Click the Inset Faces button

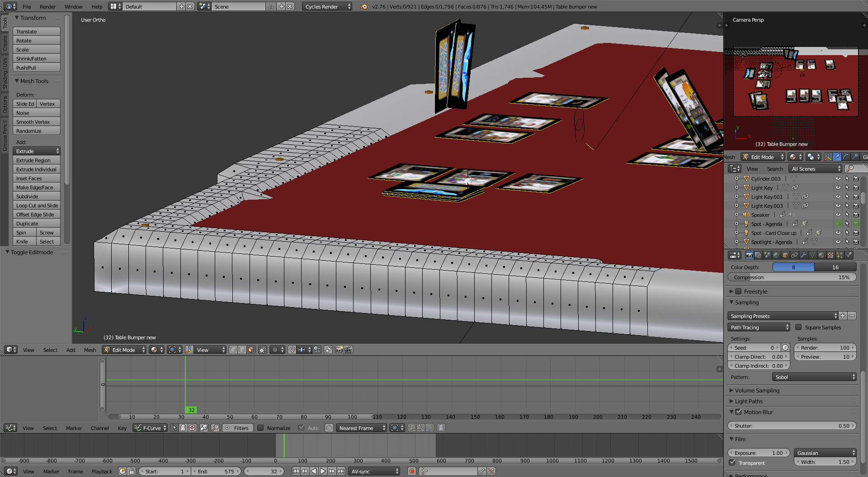[37, 178]
